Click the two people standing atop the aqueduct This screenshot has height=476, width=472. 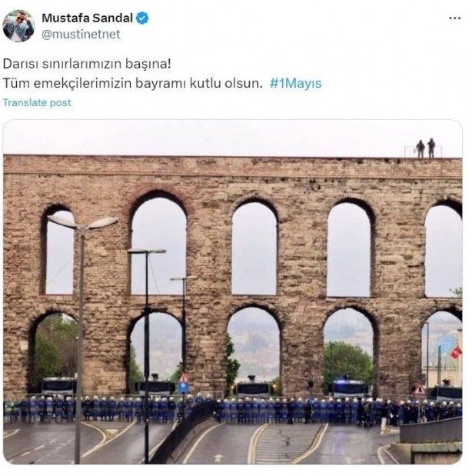click(425, 148)
